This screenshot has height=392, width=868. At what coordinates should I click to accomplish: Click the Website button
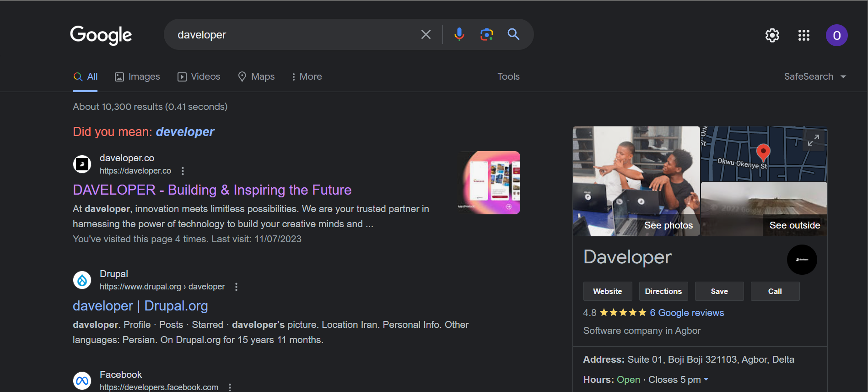608,291
